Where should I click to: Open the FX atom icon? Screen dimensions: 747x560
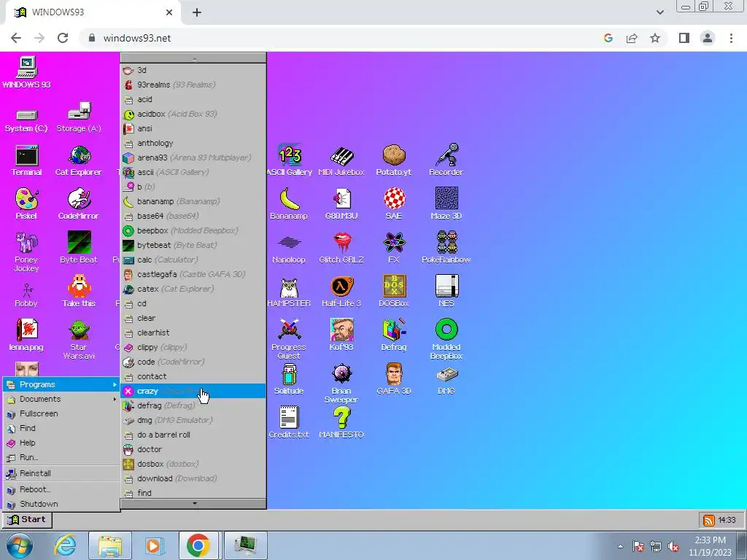pos(394,248)
